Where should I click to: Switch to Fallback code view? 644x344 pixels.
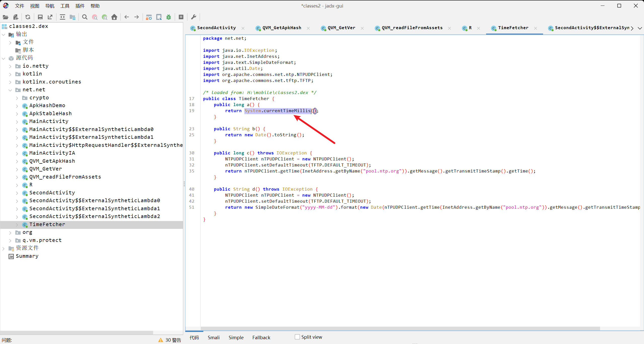coord(261,337)
